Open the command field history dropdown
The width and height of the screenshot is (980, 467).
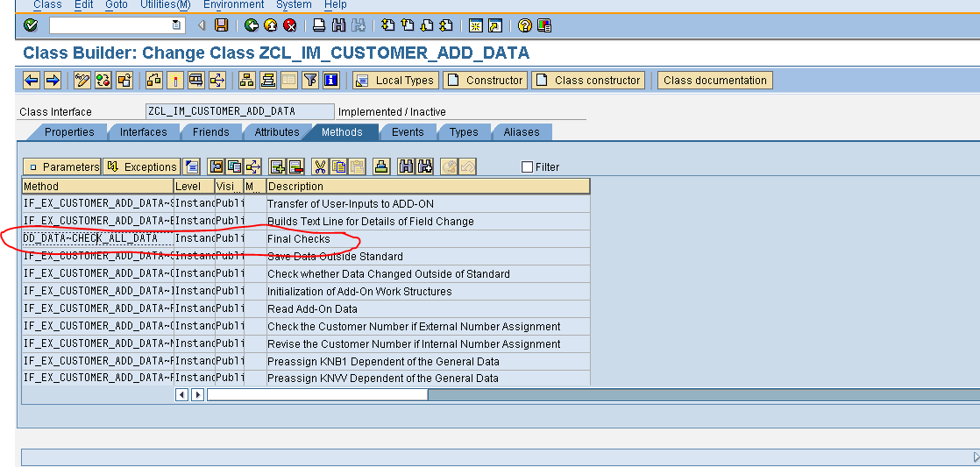coord(176,25)
